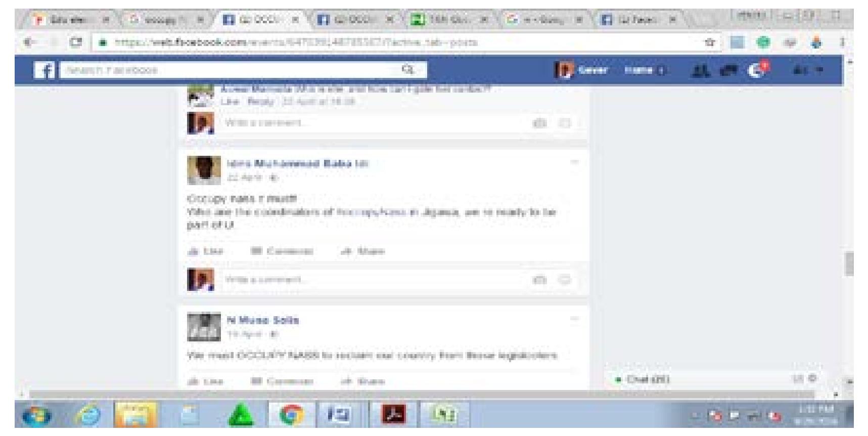The height and width of the screenshot is (436, 868).
Task: Share Idris Muhammad Baba's post
Action: (x=363, y=251)
